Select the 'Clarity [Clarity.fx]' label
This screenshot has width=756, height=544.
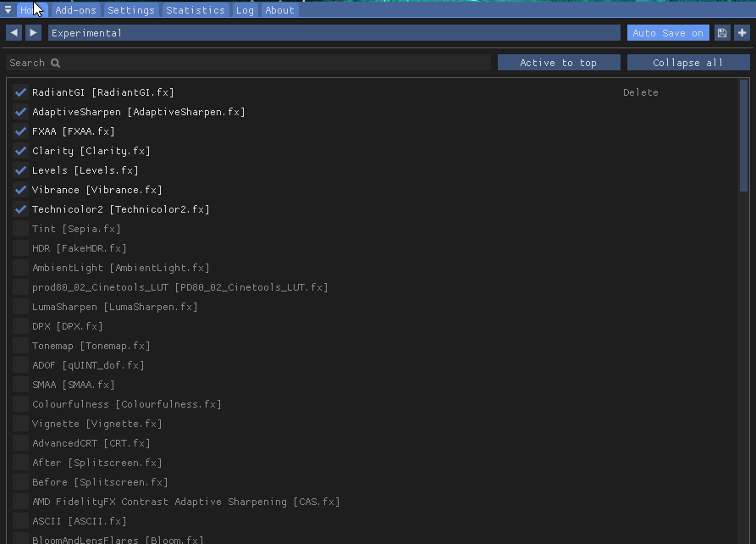point(91,151)
